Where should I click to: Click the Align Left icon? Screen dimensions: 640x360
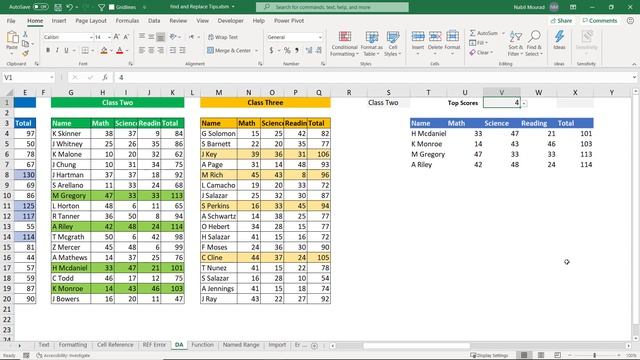pyautogui.click(x=142, y=50)
